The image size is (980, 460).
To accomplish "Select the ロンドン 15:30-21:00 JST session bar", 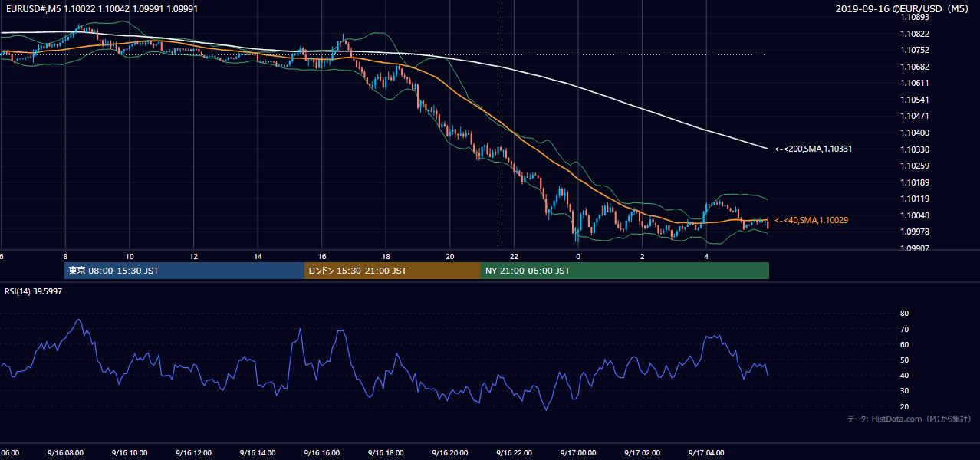I will click(x=393, y=271).
